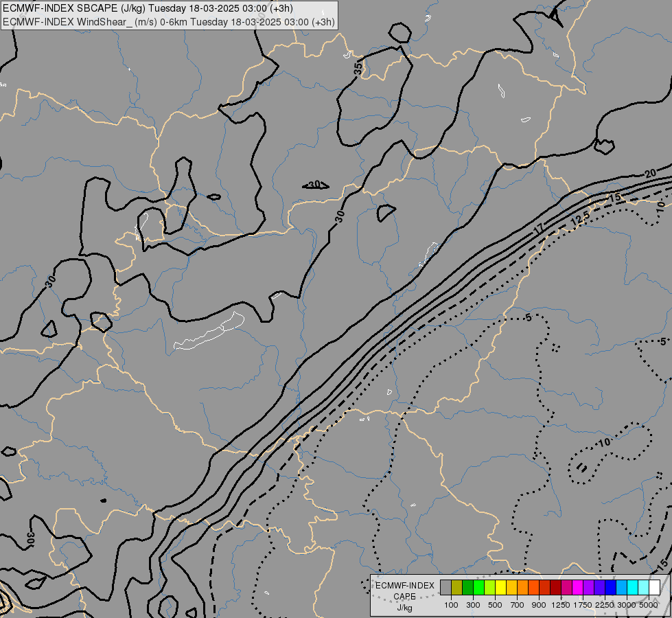Image resolution: width=672 pixels, height=618 pixels.
Task: Click the 35 contour label
Action: [358, 68]
